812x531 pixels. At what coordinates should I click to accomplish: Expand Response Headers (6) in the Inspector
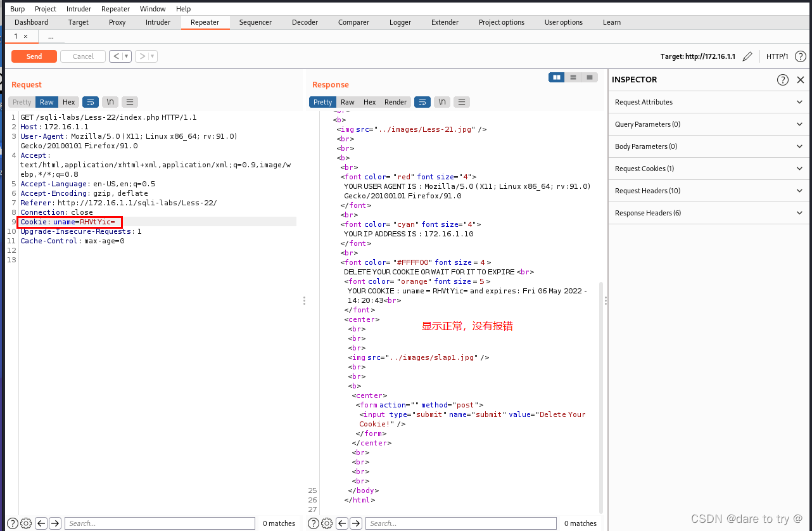[707, 213]
